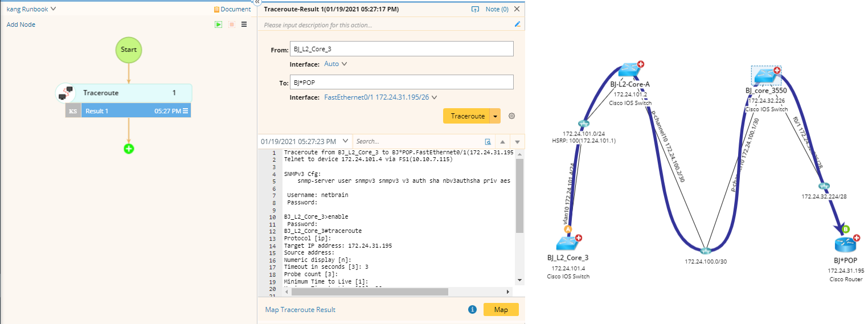Click the Map button
The height and width of the screenshot is (324, 868).
[501, 310]
